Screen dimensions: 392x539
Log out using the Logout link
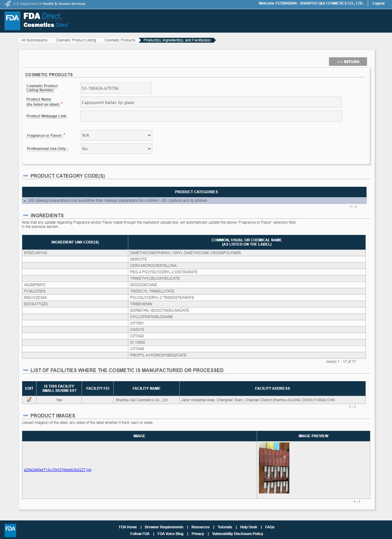[x=378, y=3]
